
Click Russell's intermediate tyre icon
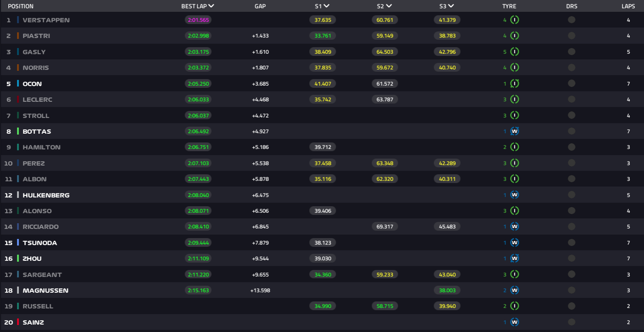click(515, 306)
